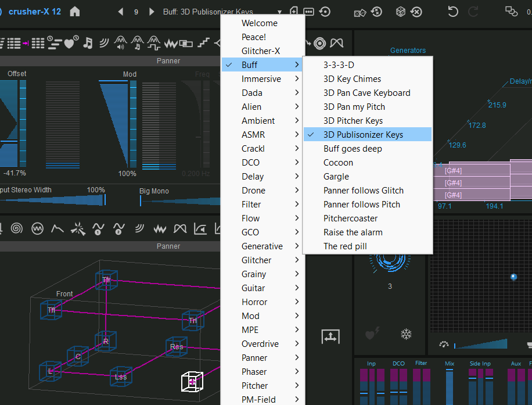The width and height of the screenshot is (532, 405).
Task: Expand the Glitcher preset submenu
Action: tap(257, 260)
